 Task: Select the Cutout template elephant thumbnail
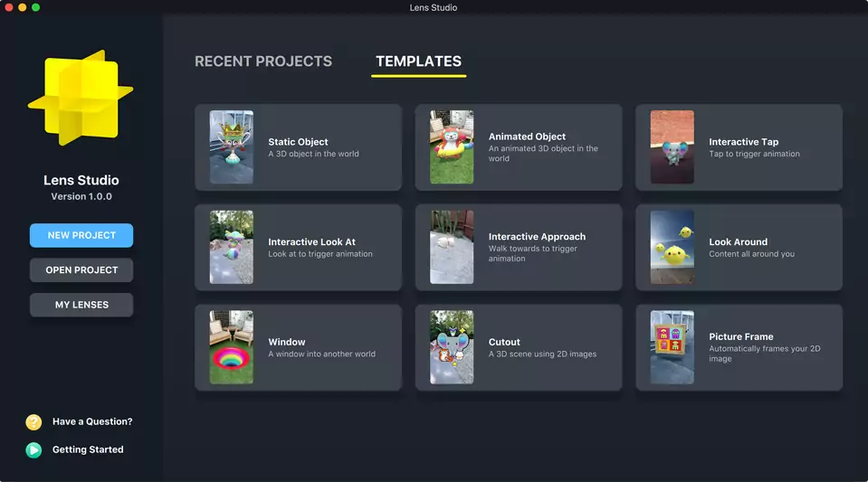[x=452, y=347]
